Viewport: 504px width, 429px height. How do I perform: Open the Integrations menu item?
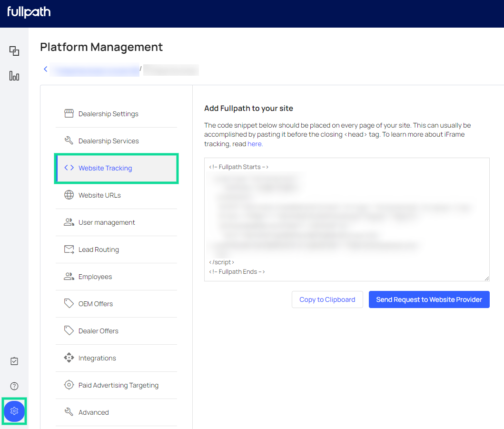[x=97, y=358]
